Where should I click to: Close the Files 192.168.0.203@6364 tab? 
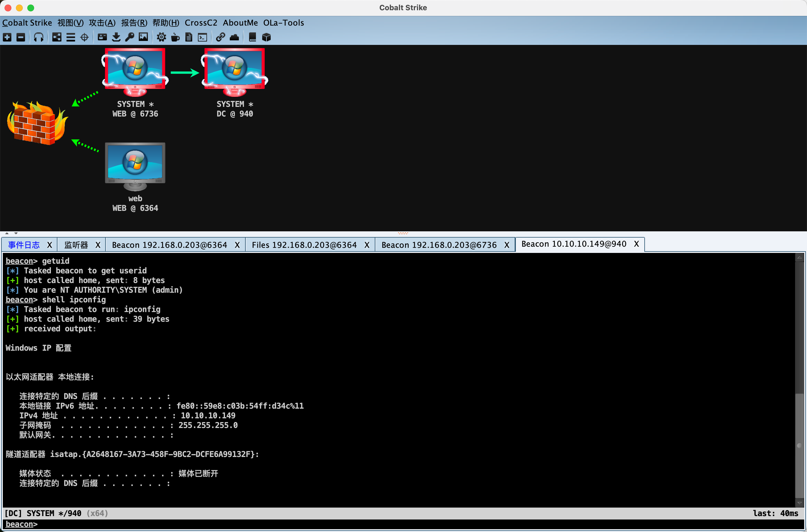[x=367, y=245]
